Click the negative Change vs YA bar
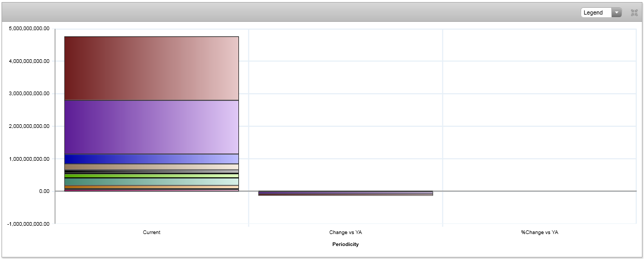Image resolution: width=644 pixels, height=259 pixels. (345, 193)
